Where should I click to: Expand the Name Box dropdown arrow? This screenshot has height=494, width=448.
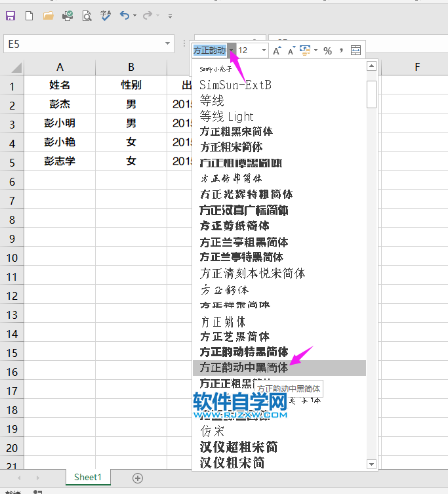point(168,43)
